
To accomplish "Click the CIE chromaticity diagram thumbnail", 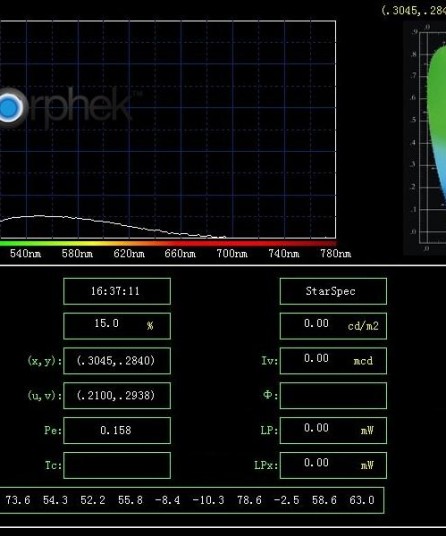I will [425, 138].
